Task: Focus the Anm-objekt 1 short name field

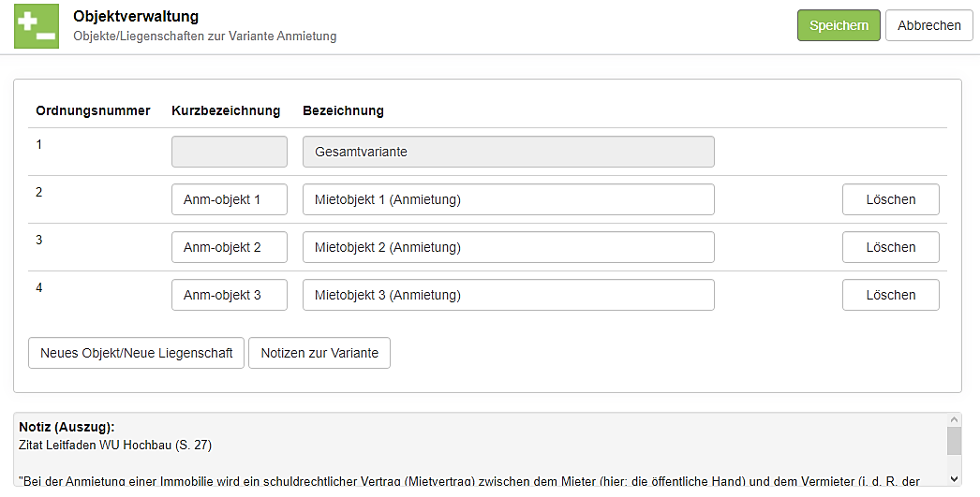Action: (x=230, y=199)
